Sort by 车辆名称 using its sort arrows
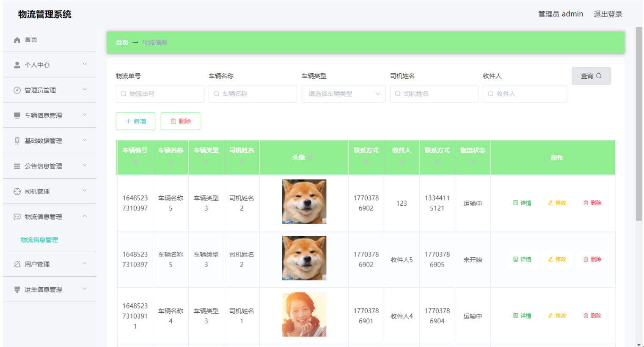 (x=171, y=162)
